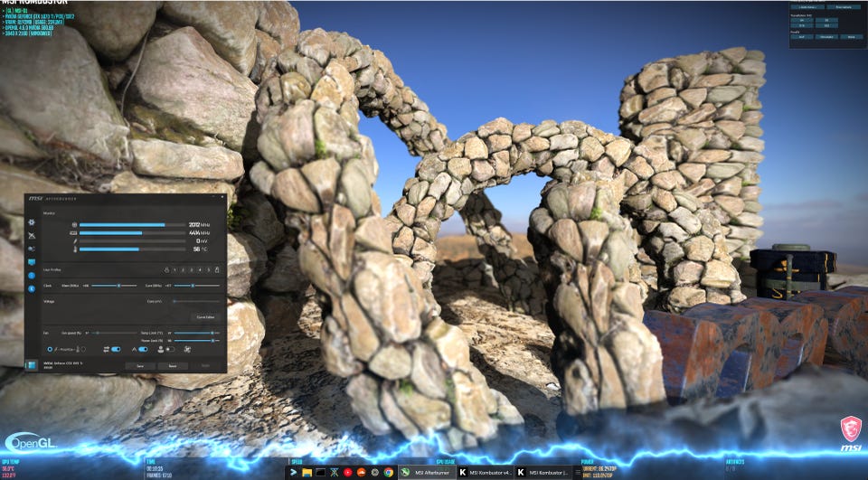Screen dimensions: 868x480
Task: Select the left priority radio button
Action: tap(50, 349)
